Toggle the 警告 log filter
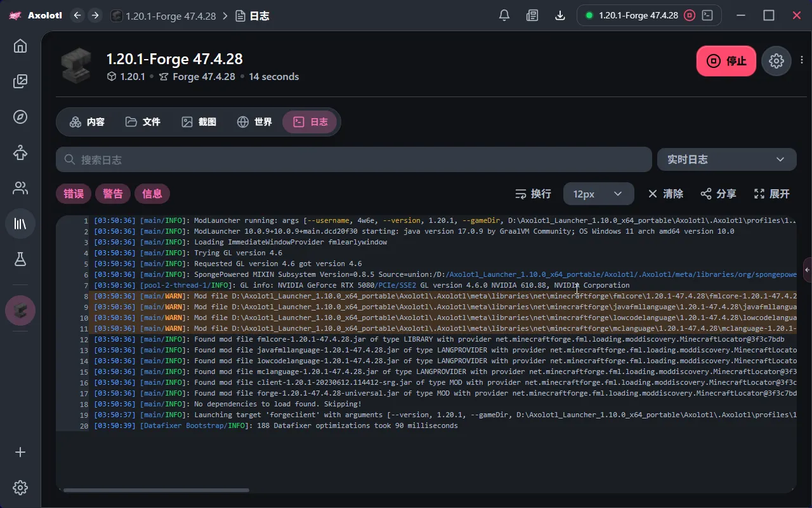Image resolution: width=812 pixels, height=508 pixels. coord(113,194)
